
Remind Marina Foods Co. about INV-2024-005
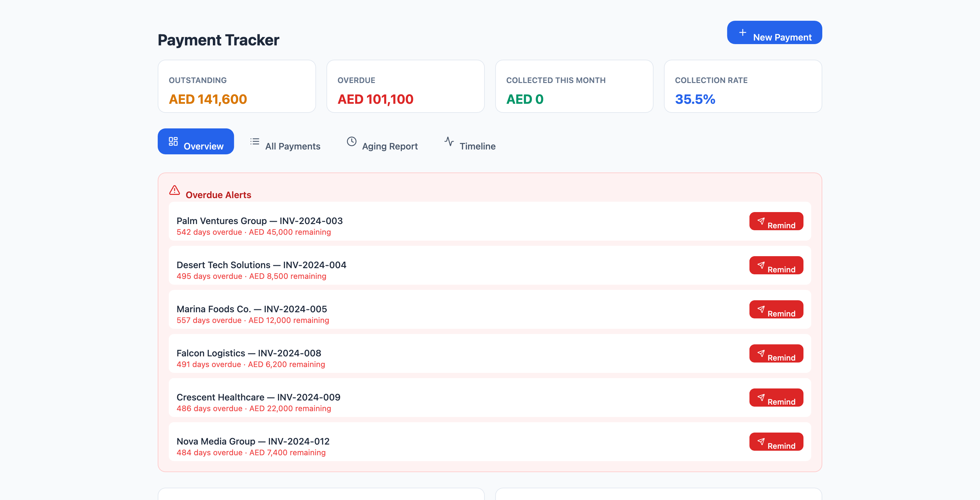click(777, 309)
